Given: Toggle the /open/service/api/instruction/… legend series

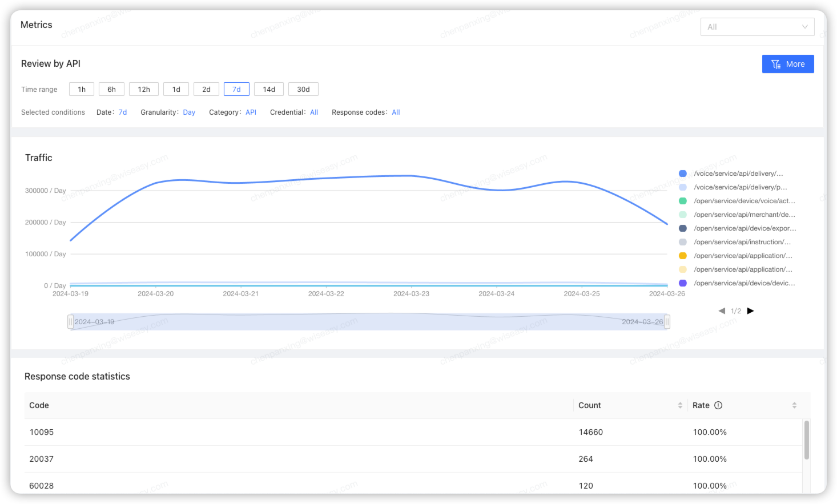Looking at the screenshot, I should click(735, 242).
